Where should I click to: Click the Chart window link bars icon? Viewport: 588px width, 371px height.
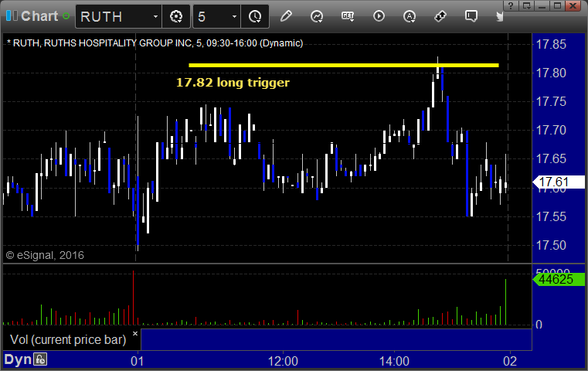click(12, 16)
